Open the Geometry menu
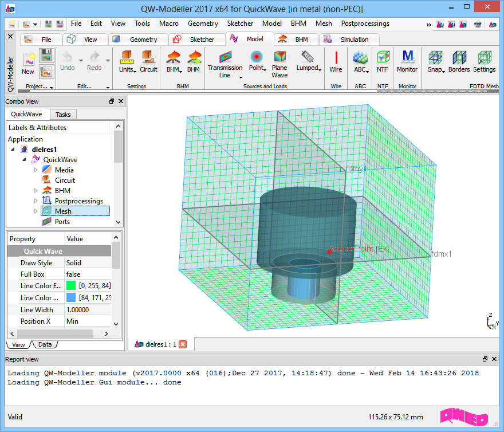504x432 pixels. pos(203,23)
